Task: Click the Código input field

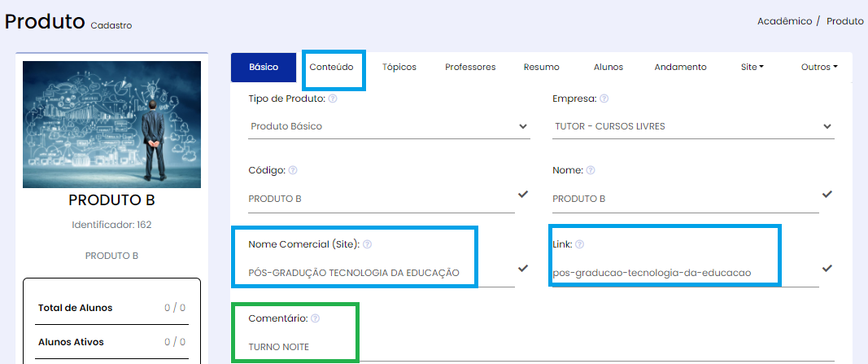Action: pyautogui.click(x=382, y=199)
